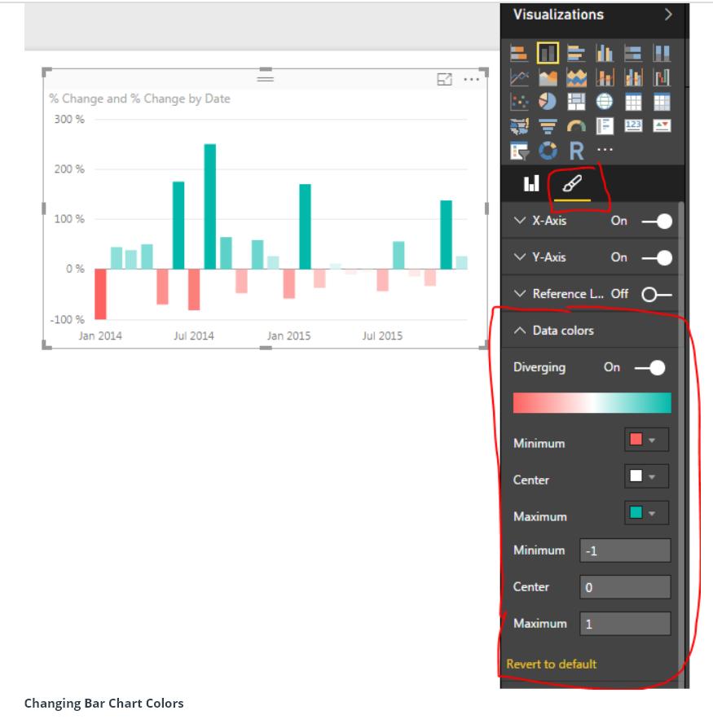Select the stacked bar chart visualization
713x728 pixels.
click(x=519, y=53)
